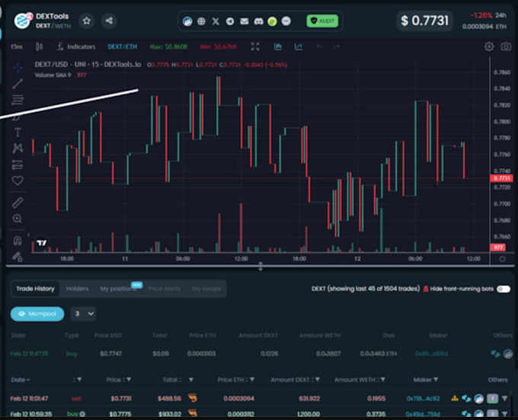Undo last chart action
Image resolution: width=518 pixels, height=420 pixels.
pos(319,46)
